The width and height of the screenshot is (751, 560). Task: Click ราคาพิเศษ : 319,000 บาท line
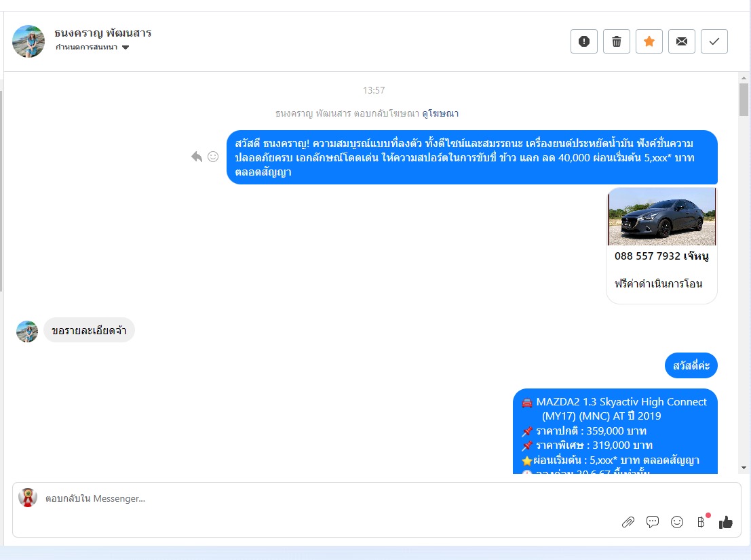pyautogui.click(x=594, y=445)
